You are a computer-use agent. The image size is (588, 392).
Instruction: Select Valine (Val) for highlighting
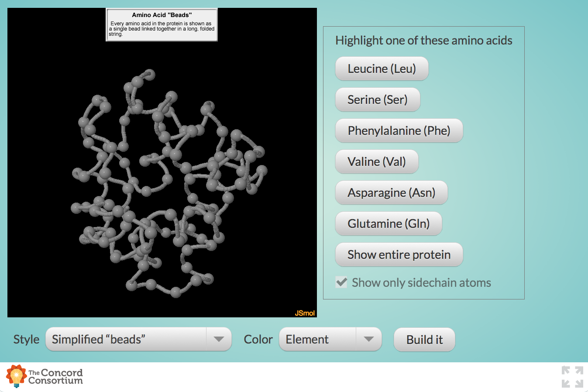376,162
